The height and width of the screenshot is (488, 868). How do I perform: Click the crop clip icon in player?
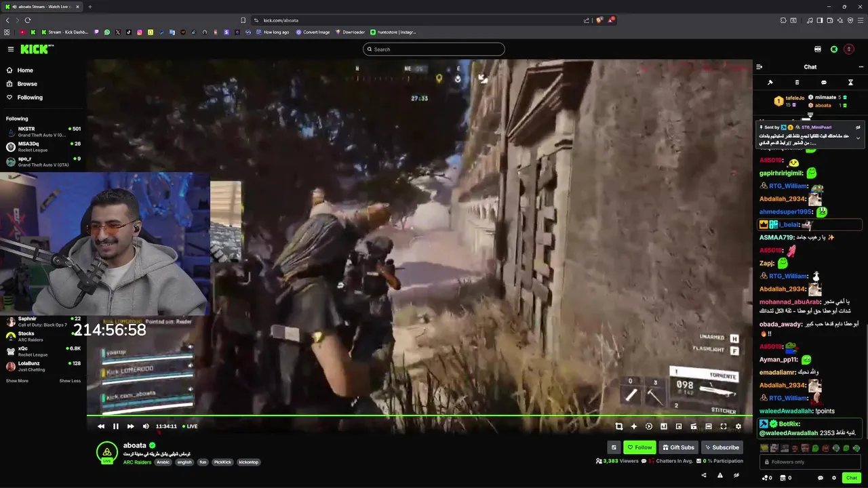(619, 426)
